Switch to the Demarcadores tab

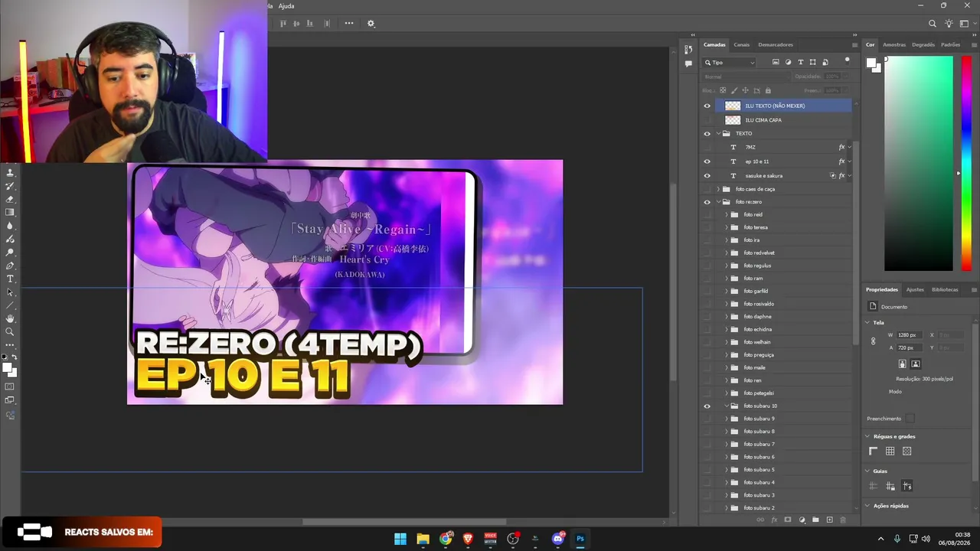(776, 44)
